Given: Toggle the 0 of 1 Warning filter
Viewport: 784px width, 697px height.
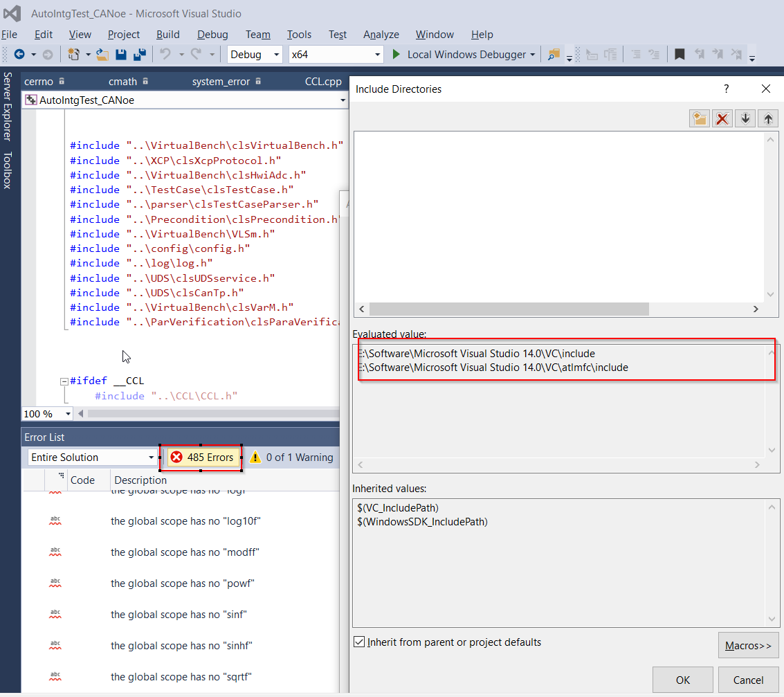Looking at the screenshot, I should point(291,458).
